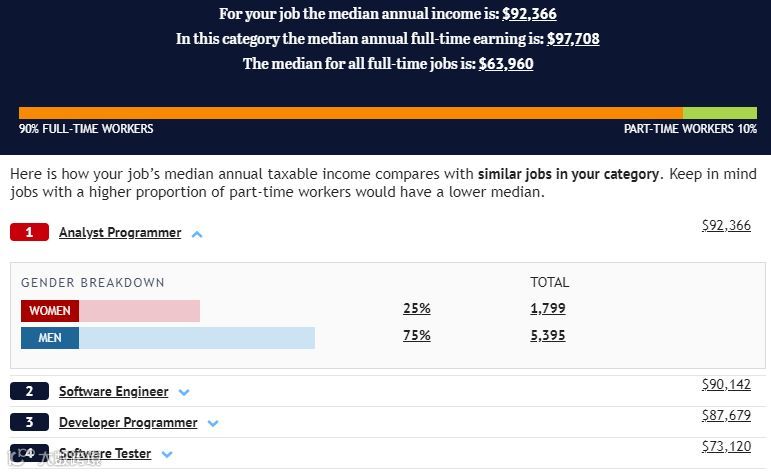Click the blue MEN label
Viewport: 771px width, 473px height.
pos(50,338)
